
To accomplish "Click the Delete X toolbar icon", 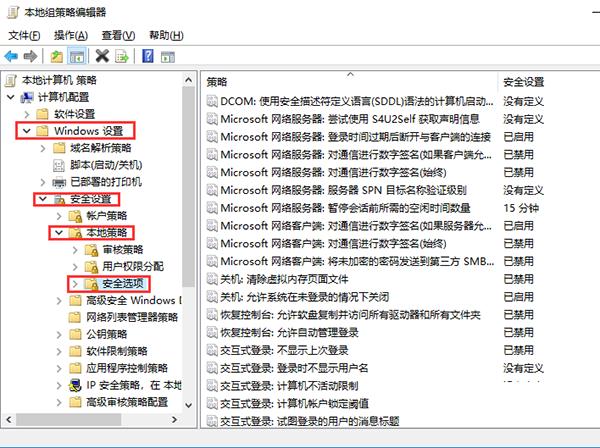I will (x=102, y=56).
